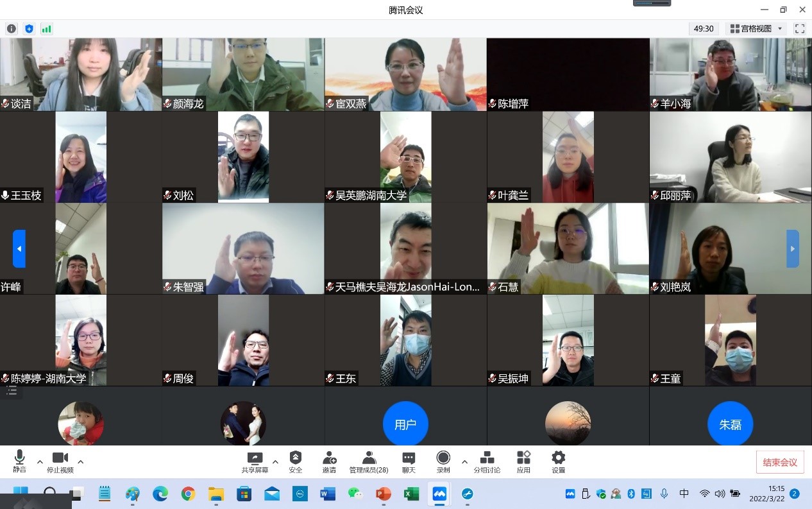Open the 应用 apps panel
Image resolution: width=812 pixels, height=509 pixels.
point(523,462)
